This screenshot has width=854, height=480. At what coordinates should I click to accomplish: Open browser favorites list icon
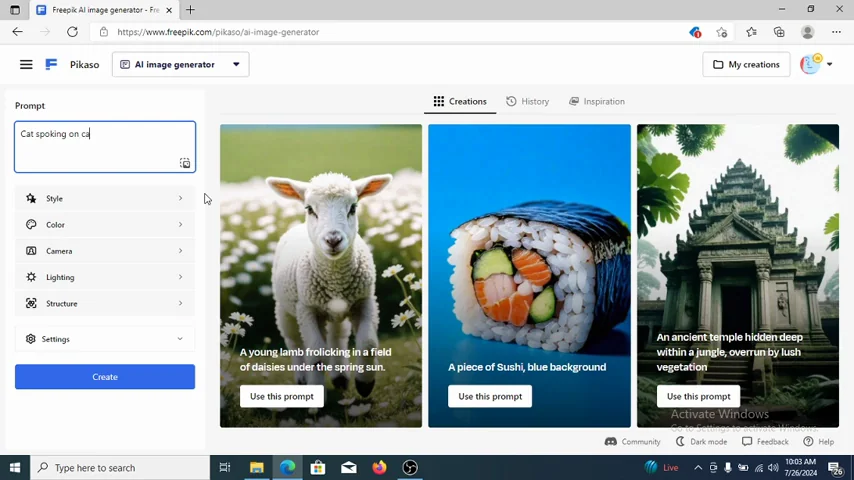[752, 32]
